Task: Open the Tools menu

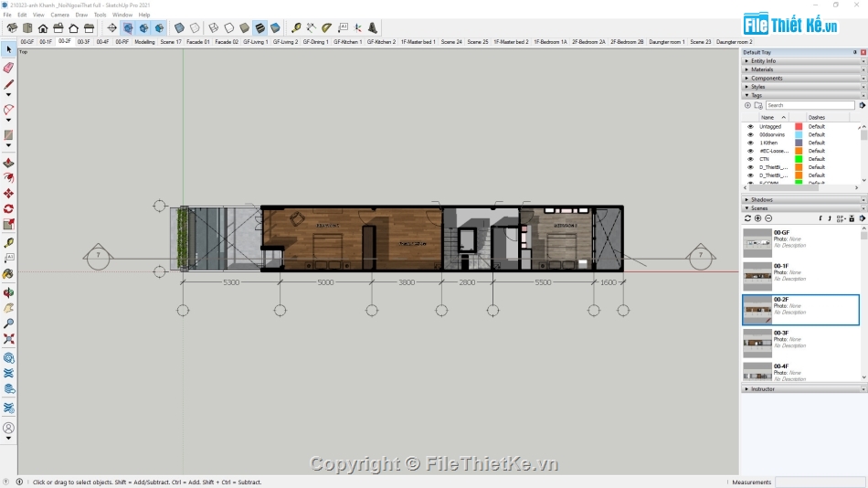Action: tap(100, 15)
